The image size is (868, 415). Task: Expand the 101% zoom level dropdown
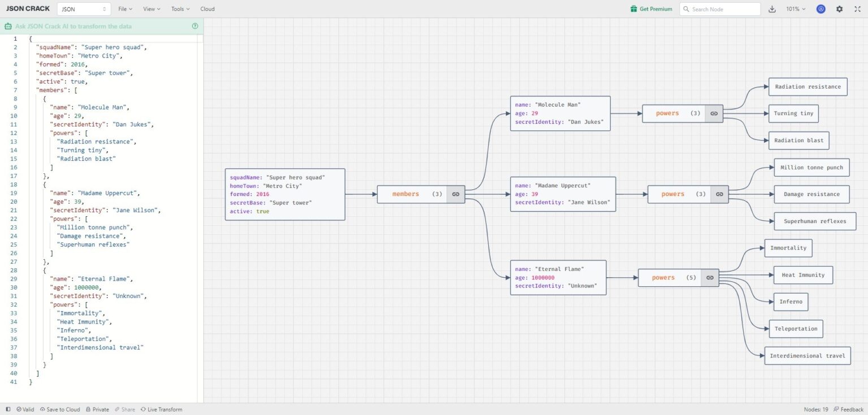(796, 9)
